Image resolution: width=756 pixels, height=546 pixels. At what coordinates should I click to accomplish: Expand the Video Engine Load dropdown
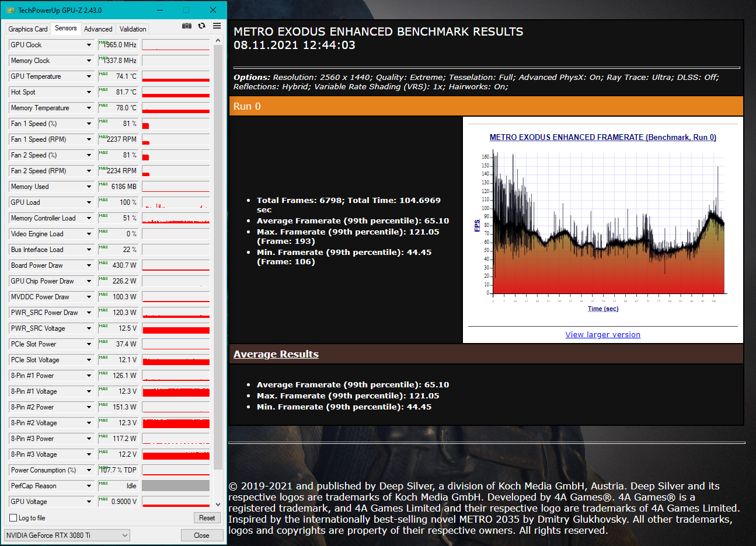[x=89, y=234]
